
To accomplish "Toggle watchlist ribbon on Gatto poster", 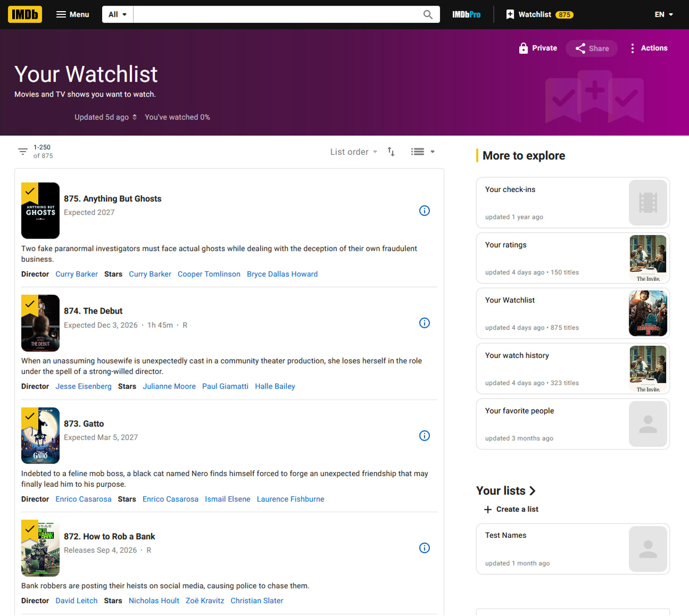I will [x=30, y=417].
